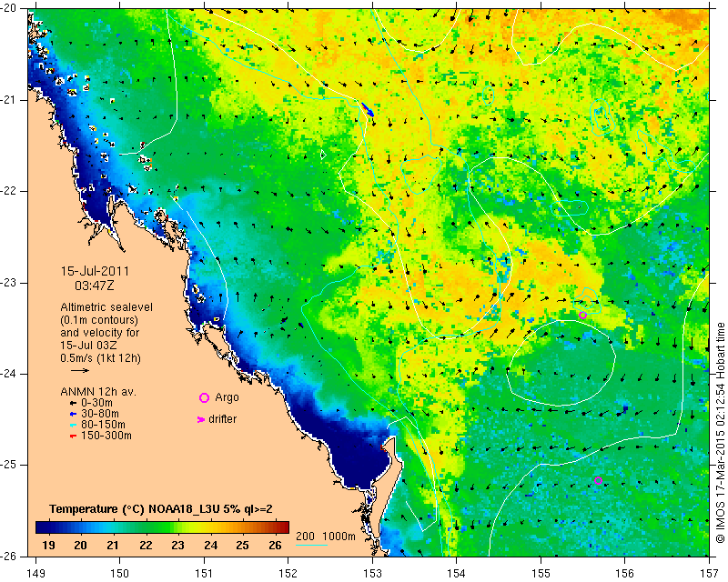The width and height of the screenshot is (728, 582).
Task: Click the longitude axis label '152'
Action: coord(288,574)
